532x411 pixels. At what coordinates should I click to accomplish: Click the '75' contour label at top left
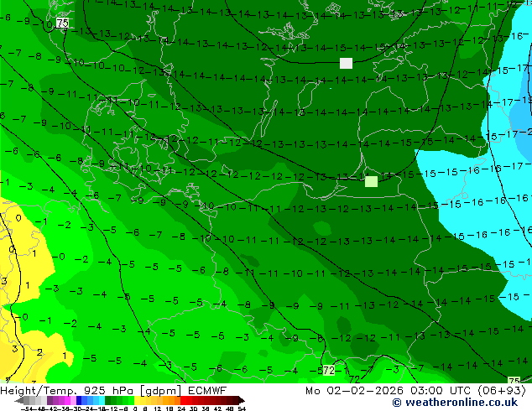[62, 23]
